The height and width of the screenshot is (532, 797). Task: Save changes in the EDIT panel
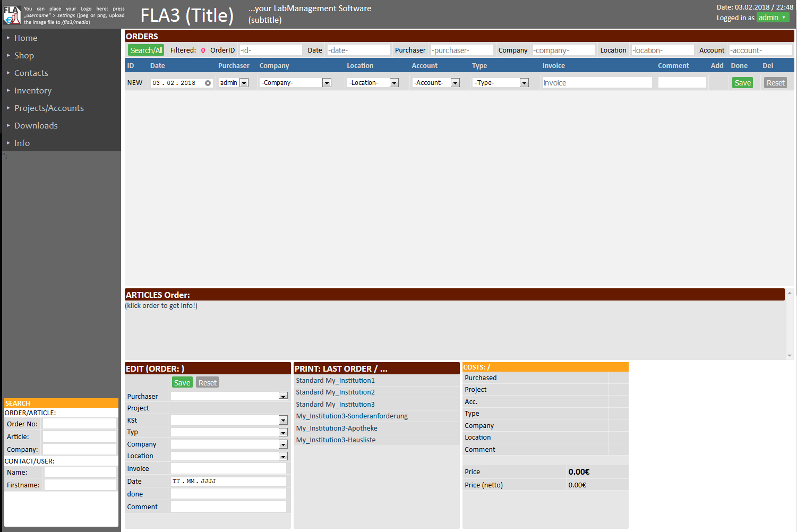[x=182, y=382]
